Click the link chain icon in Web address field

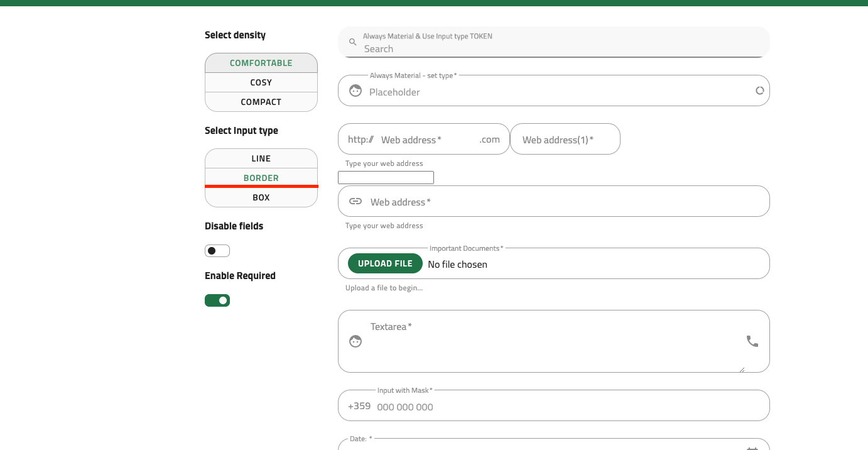point(355,201)
